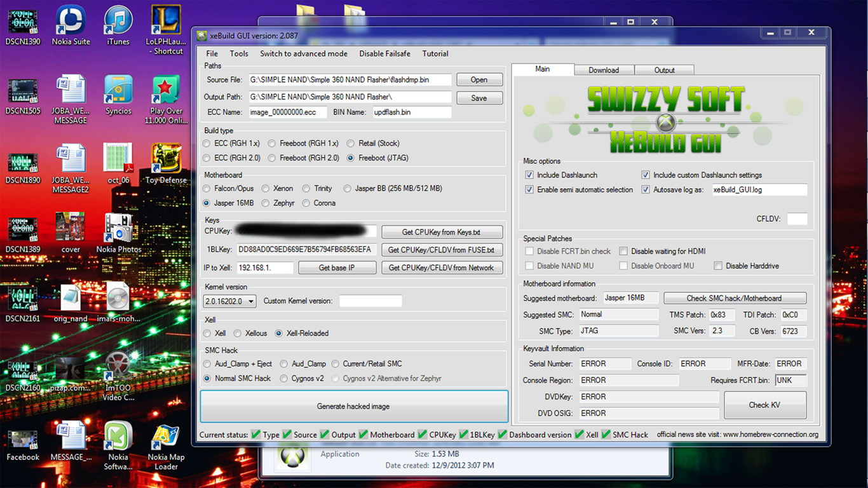Launch the Toy Defense game icon
This screenshot has height=488, width=868.
click(166, 164)
